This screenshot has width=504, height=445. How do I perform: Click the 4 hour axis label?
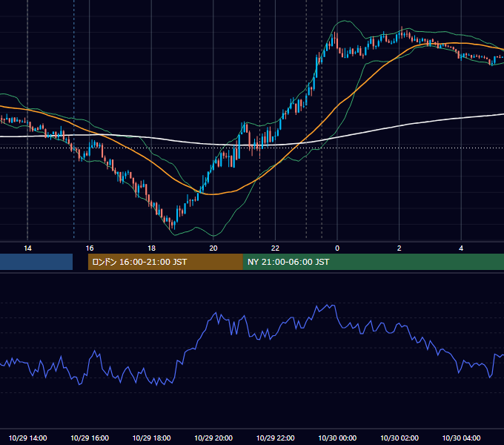[461, 248]
